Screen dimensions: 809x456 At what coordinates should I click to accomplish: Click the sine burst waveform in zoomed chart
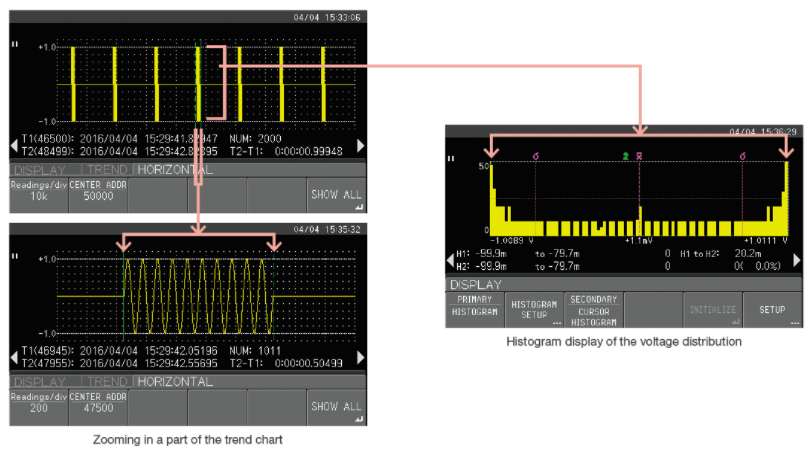coord(198,296)
